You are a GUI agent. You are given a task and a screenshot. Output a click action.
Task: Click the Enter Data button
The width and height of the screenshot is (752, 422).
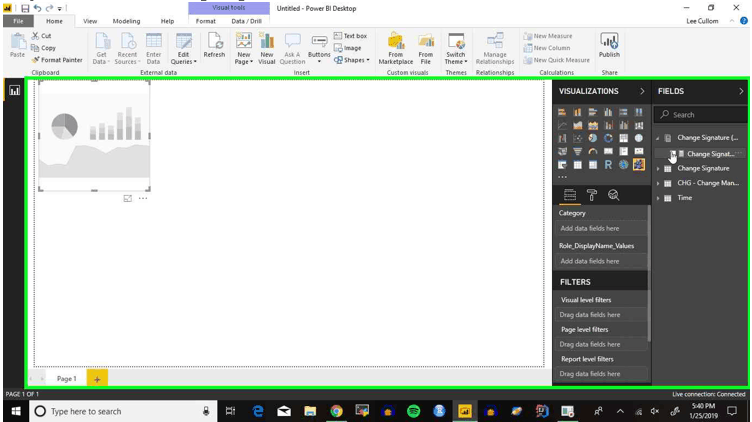153,49
